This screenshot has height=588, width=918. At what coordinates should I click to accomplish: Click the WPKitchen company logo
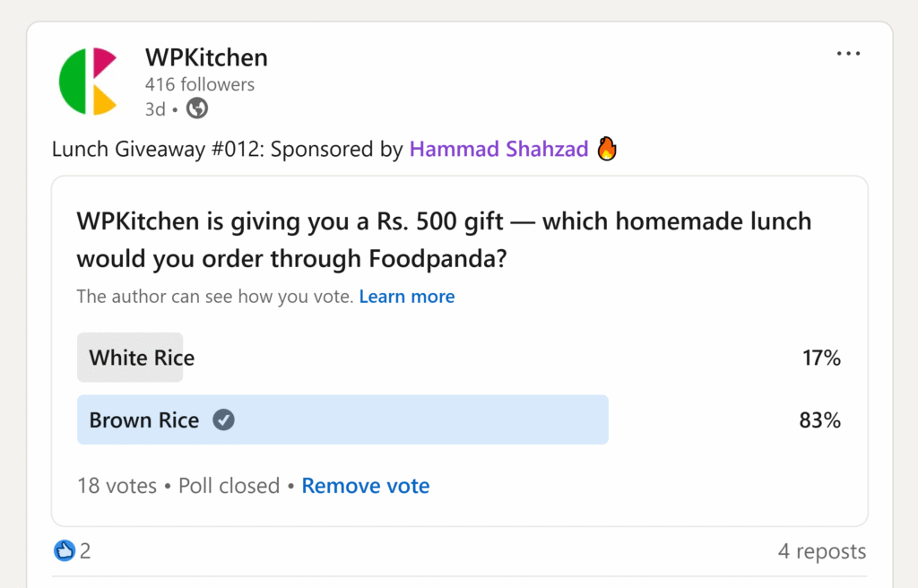(x=88, y=81)
